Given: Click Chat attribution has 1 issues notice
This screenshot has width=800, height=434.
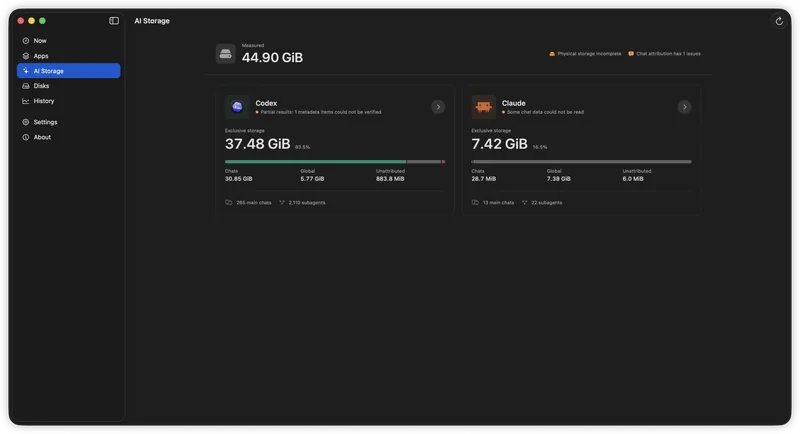Looking at the screenshot, I should click(664, 54).
